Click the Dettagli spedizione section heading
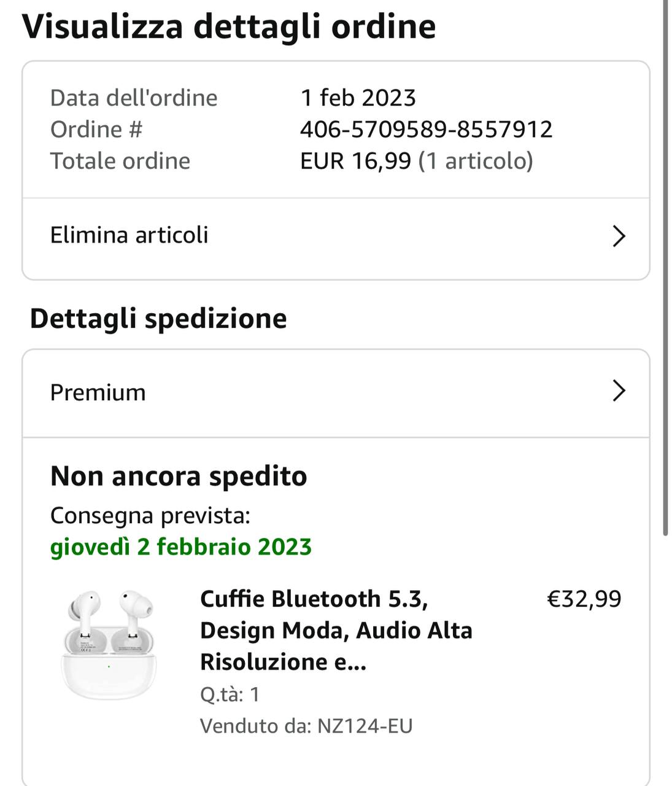The width and height of the screenshot is (672, 786). tap(158, 318)
